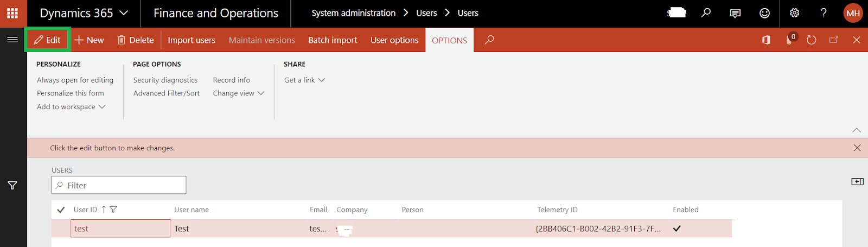Click the disabled Maintain versions item
Viewport: 868px width, 247px height.
[x=262, y=40]
